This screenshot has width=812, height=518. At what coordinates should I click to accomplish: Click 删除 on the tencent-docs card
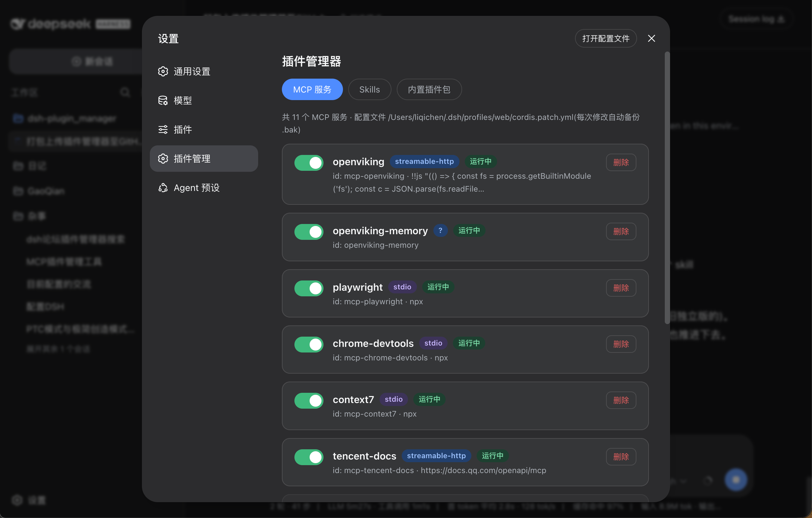click(621, 457)
